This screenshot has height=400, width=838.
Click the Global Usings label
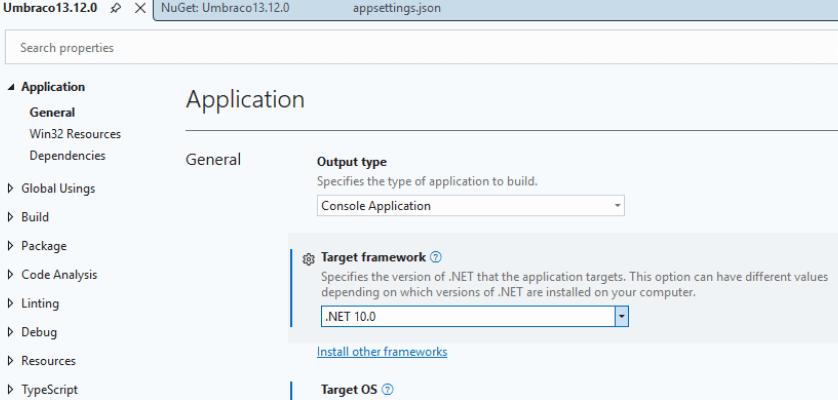pyautogui.click(x=58, y=188)
